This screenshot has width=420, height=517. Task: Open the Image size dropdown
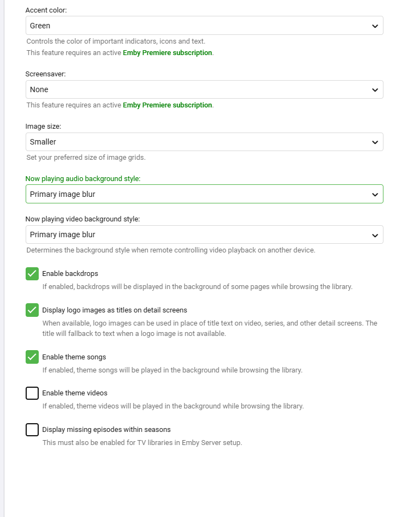[204, 142]
